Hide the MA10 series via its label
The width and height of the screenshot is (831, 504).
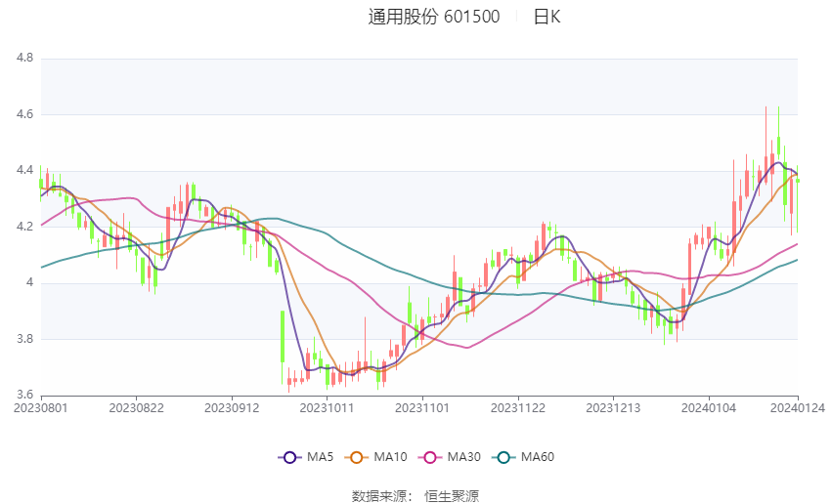click(x=391, y=457)
